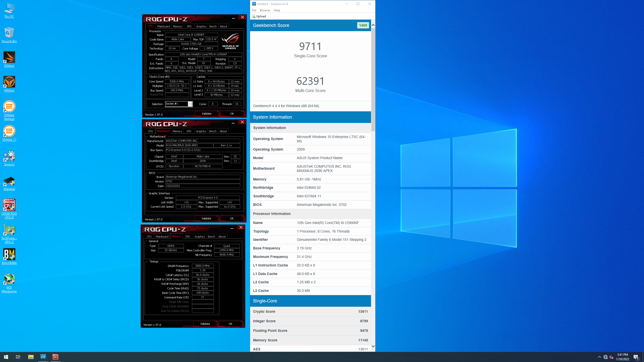Select the Services desktop shortcut
The width and height of the screenshot is (644, 362).
[x=9, y=158]
